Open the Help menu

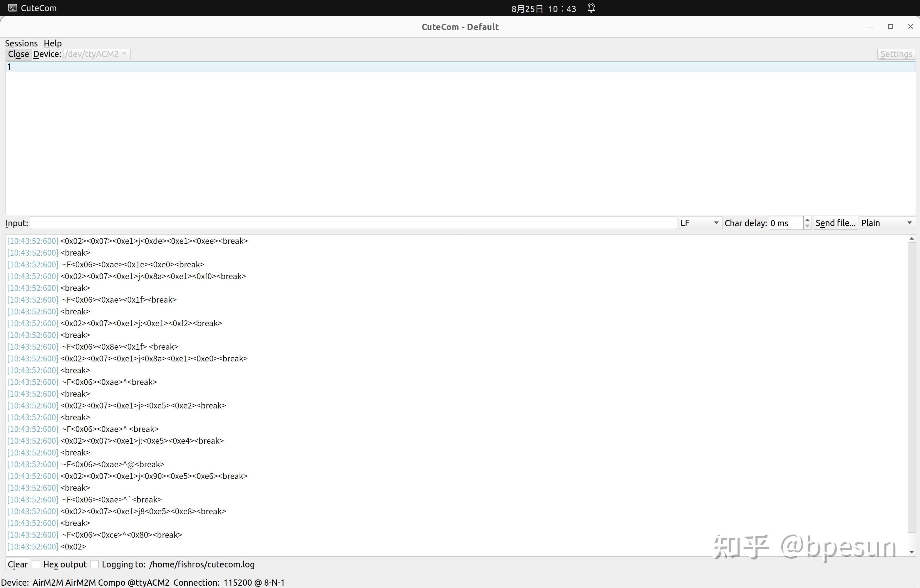point(52,43)
